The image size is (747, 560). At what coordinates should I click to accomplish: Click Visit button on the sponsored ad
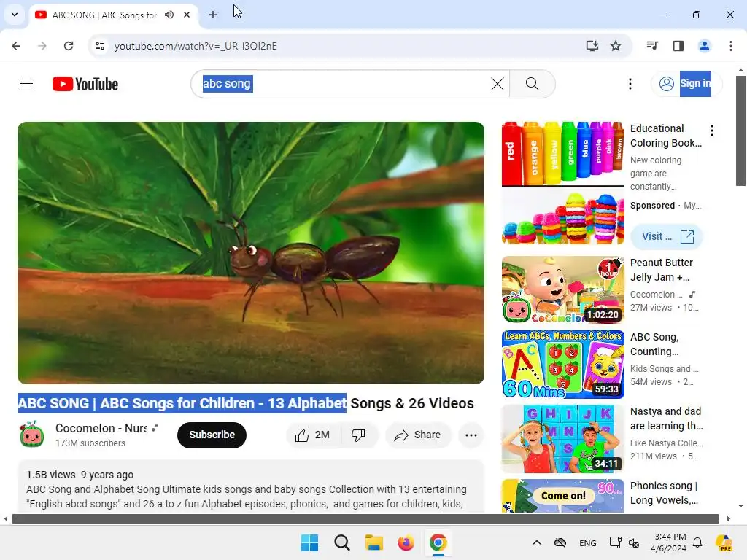(x=667, y=236)
